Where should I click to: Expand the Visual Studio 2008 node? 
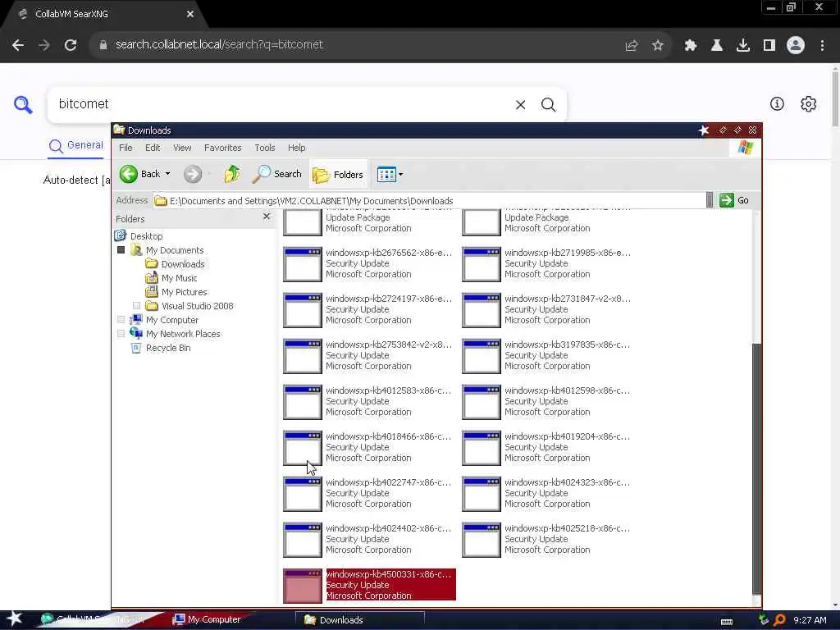(x=137, y=306)
